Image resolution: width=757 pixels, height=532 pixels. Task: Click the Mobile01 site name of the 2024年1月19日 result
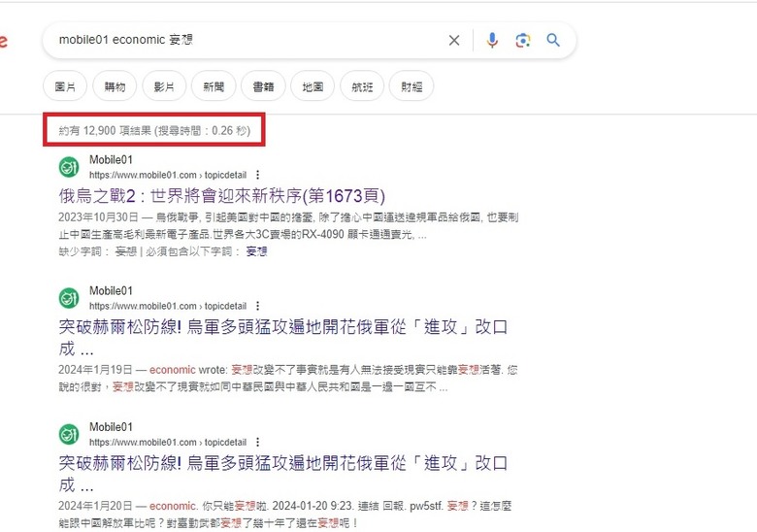pyautogui.click(x=111, y=291)
